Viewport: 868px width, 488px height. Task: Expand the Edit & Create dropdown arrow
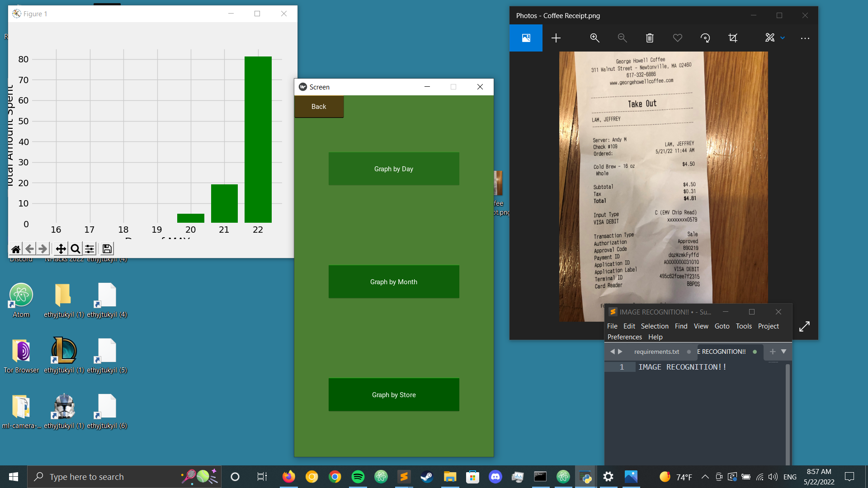(x=783, y=38)
